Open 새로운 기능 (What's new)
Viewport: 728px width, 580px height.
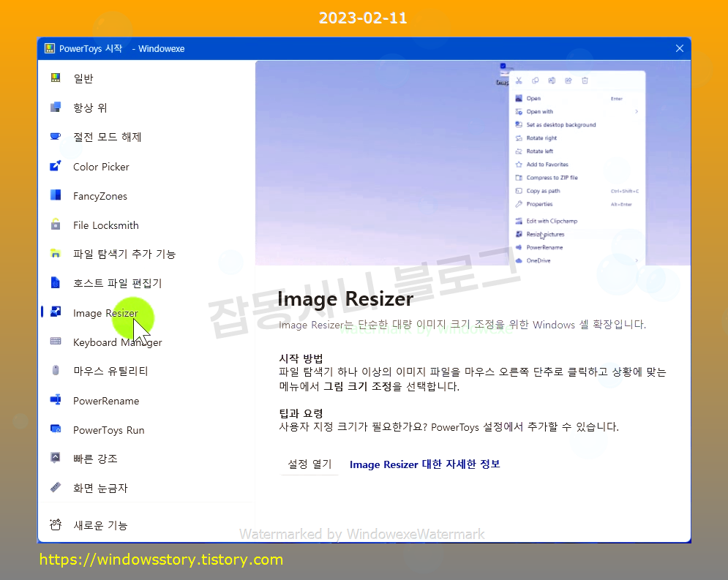(100, 525)
